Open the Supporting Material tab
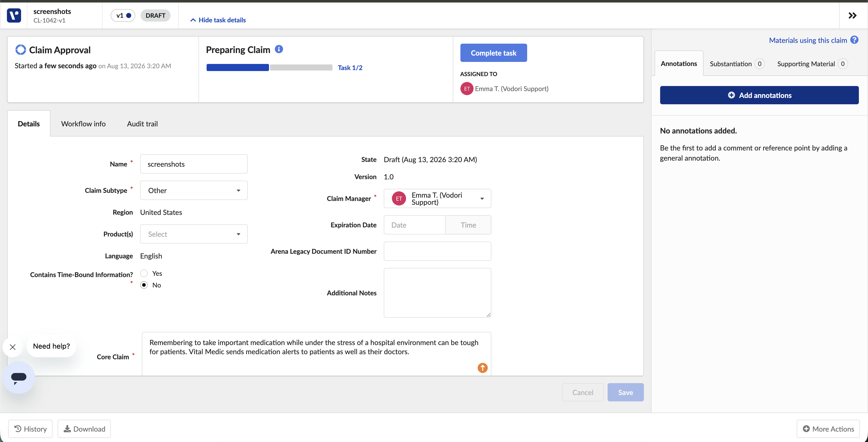This screenshot has width=868, height=442. click(812, 64)
